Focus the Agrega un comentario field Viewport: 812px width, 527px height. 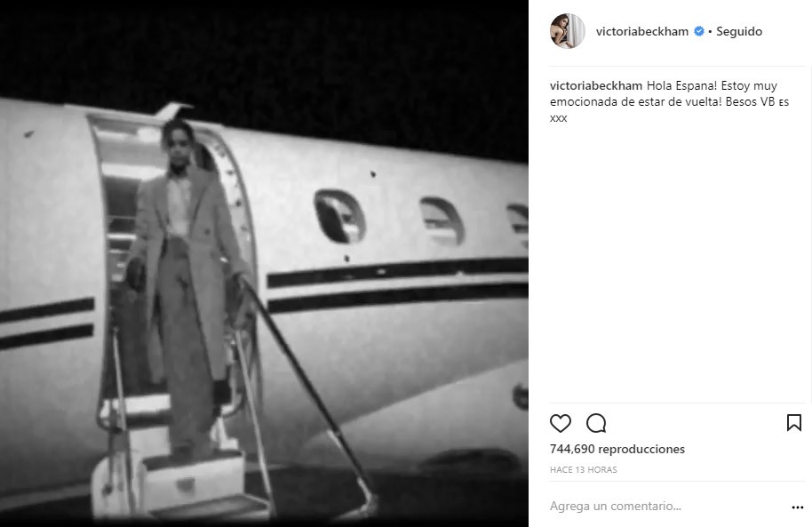point(668,507)
